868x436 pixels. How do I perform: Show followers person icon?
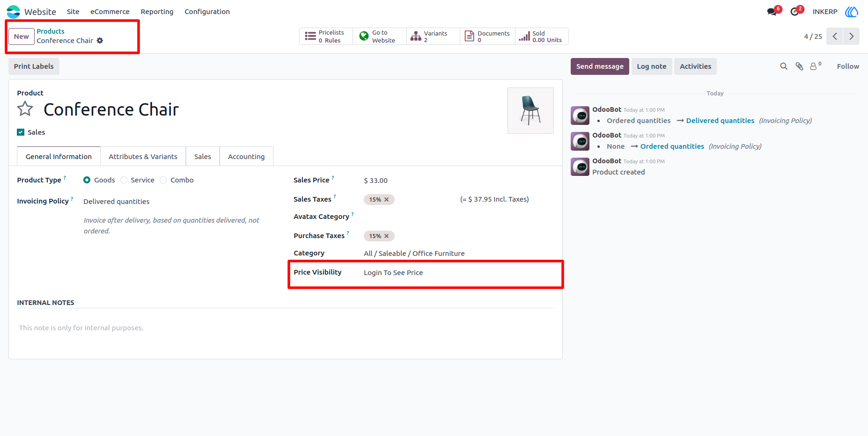(x=814, y=66)
